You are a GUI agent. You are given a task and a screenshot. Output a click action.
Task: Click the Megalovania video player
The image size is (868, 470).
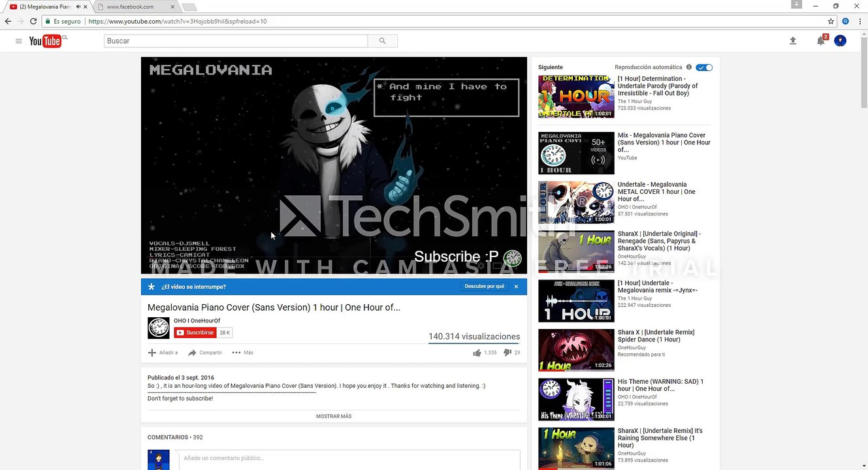tap(334, 165)
